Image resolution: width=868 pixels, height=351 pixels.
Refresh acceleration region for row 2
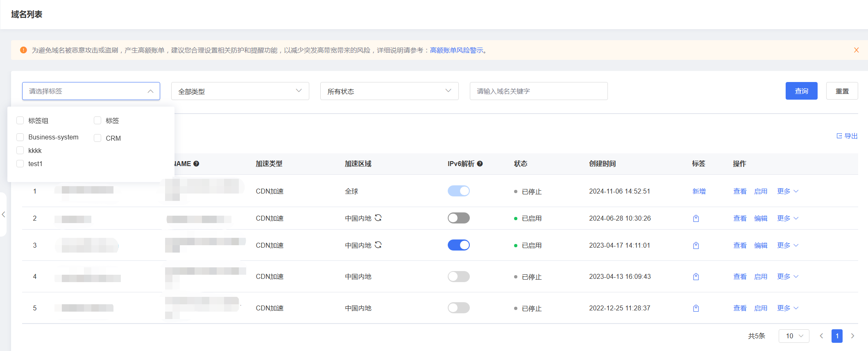(x=378, y=218)
